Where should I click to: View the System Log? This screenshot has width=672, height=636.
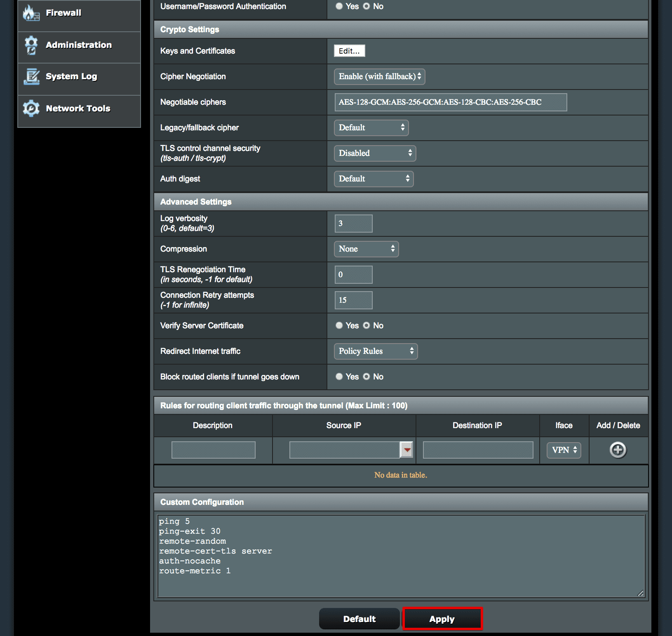(71, 76)
